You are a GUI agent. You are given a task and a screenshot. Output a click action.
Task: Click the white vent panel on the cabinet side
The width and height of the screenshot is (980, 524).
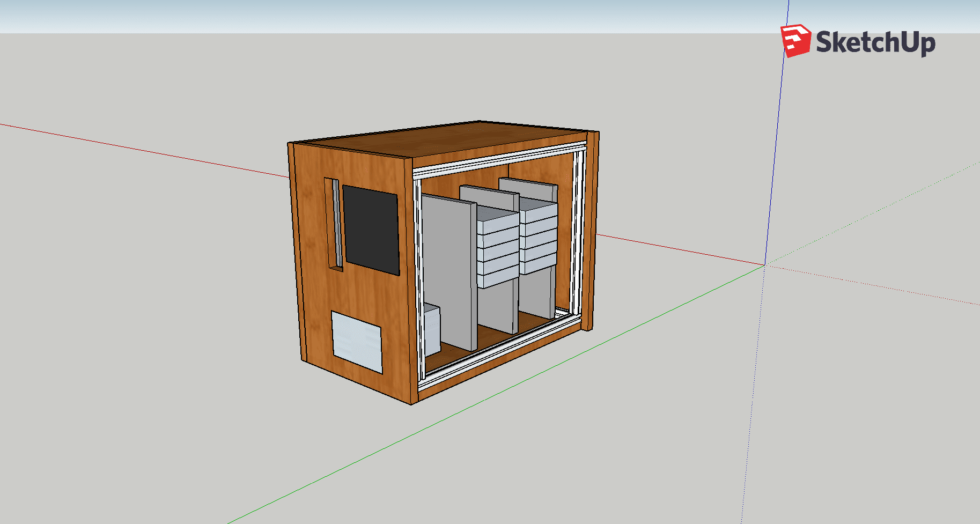tap(357, 342)
